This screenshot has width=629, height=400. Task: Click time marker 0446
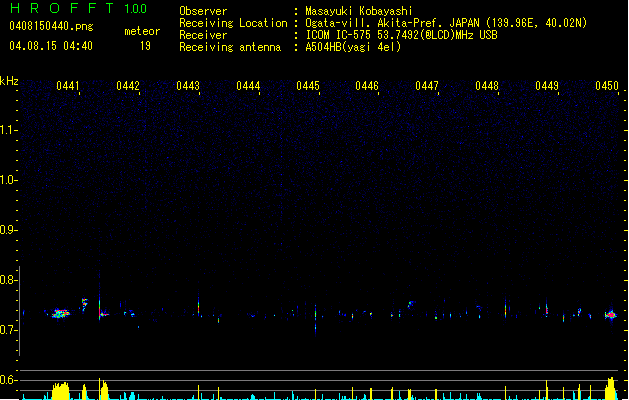click(367, 86)
